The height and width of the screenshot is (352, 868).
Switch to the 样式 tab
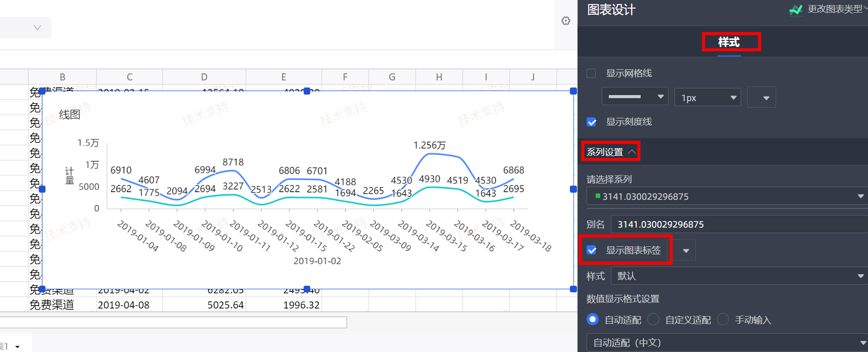pos(729,42)
